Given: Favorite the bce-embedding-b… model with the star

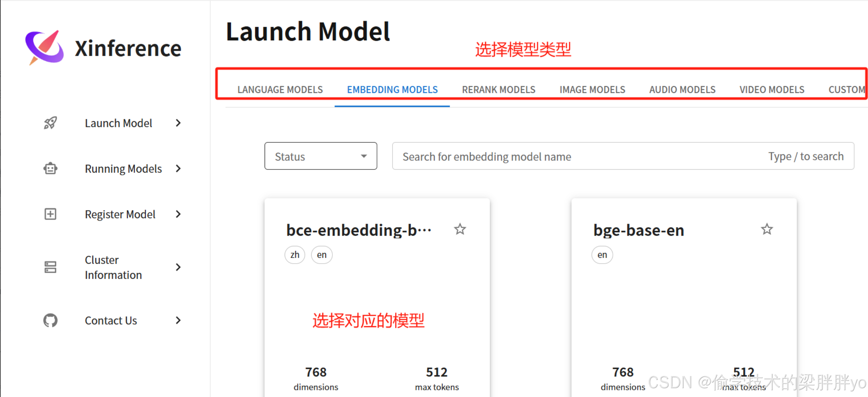Looking at the screenshot, I should point(460,230).
